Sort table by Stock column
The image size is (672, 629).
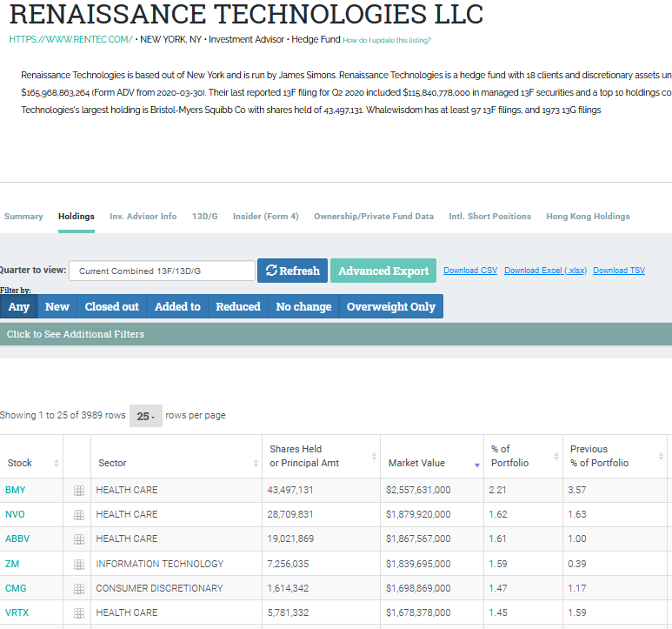[x=31, y=457]
